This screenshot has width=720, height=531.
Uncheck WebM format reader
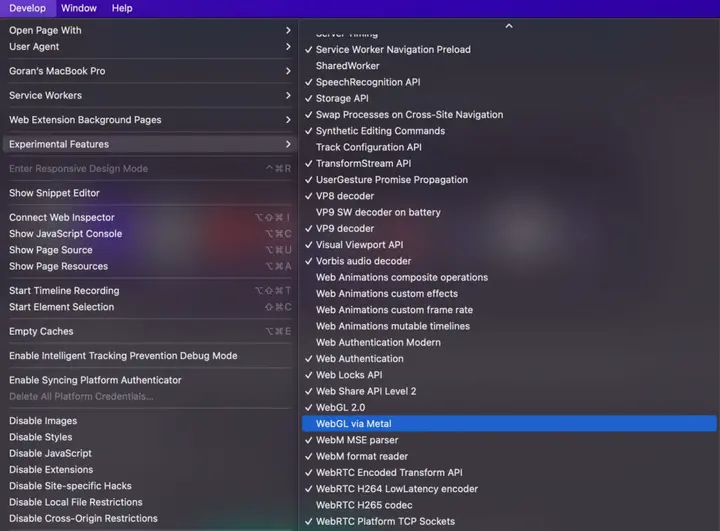(509, 457)
